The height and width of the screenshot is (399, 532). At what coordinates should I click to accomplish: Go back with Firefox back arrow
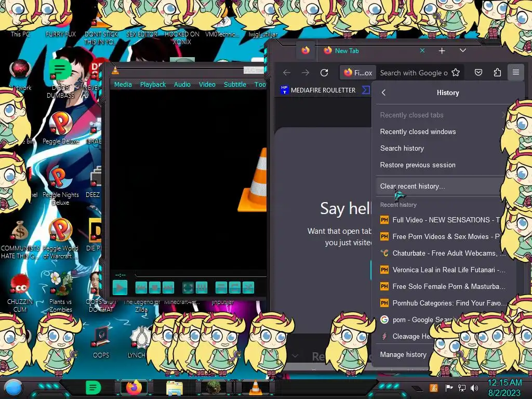287,73
